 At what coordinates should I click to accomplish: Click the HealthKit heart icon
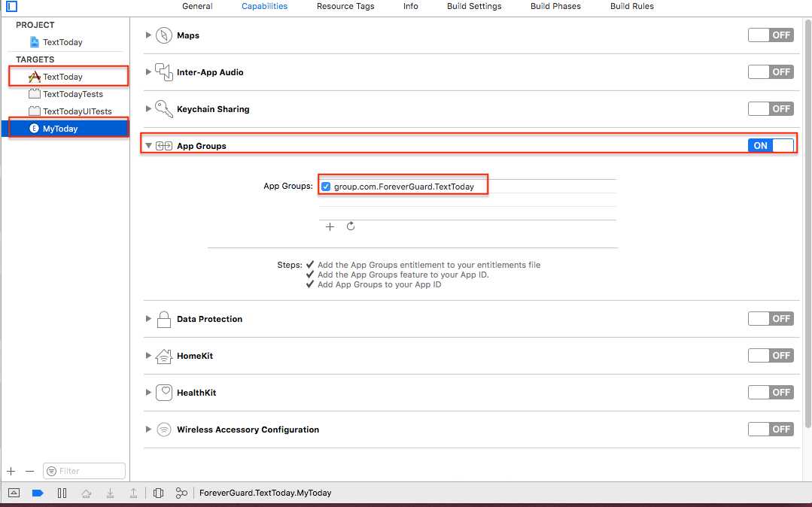[x=163, y=393]
